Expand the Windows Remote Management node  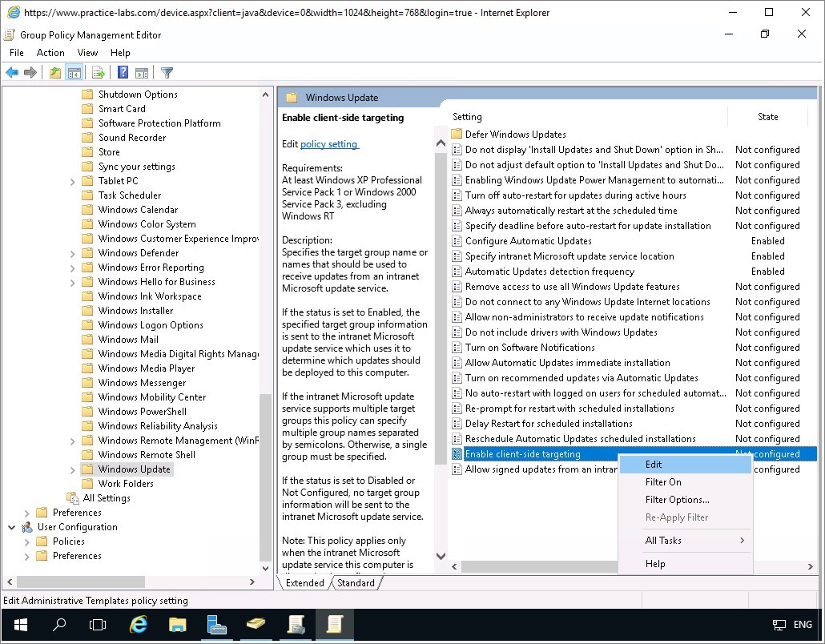[72, 441]
